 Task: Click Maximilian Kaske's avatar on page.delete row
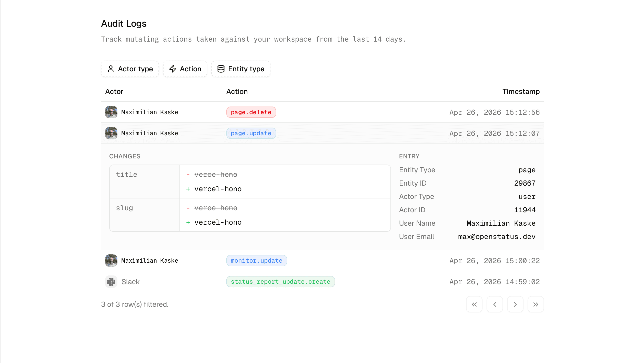point(111,112)
